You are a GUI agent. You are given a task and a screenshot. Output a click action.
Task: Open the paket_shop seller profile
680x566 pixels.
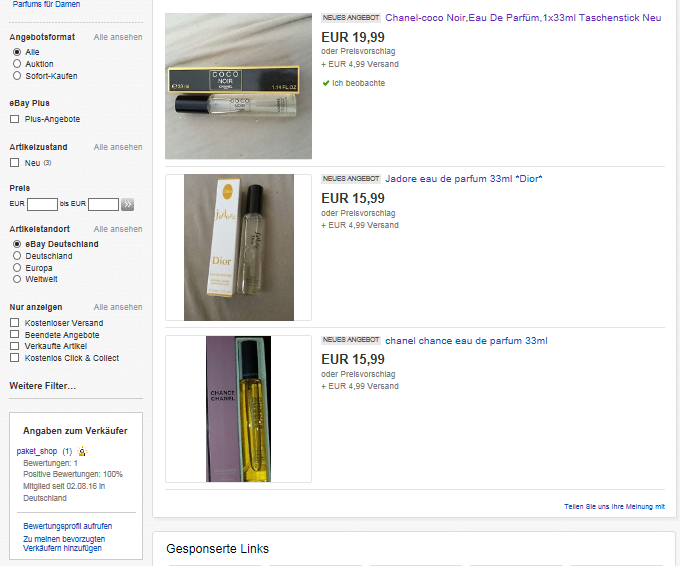tap(37, 451)
